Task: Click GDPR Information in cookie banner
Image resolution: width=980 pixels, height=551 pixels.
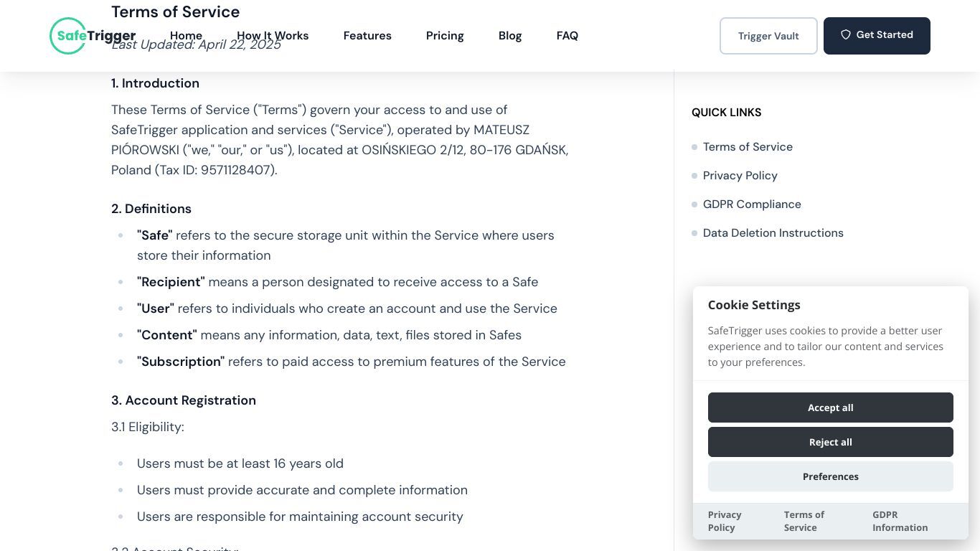Action: point(900,521)
